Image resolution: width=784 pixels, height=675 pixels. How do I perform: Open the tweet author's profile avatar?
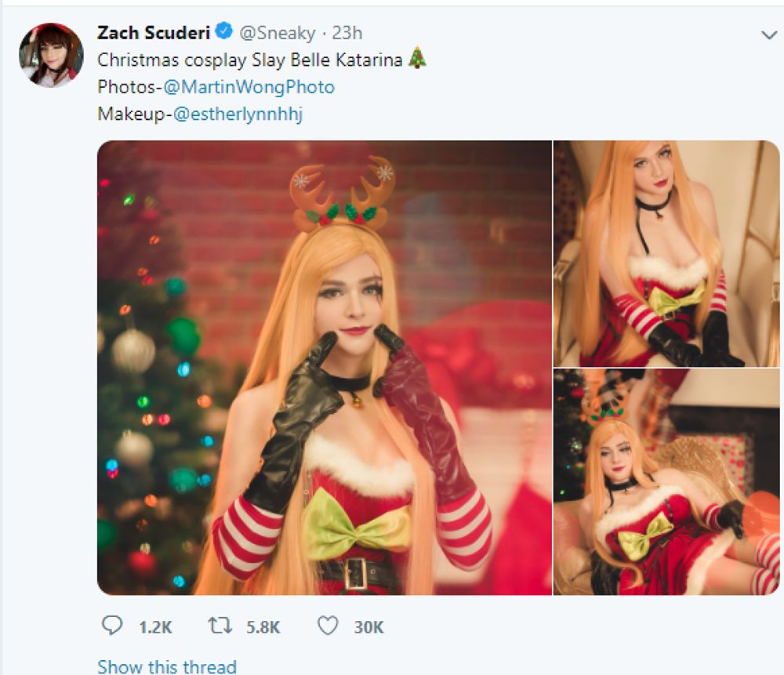pos(51,54)
